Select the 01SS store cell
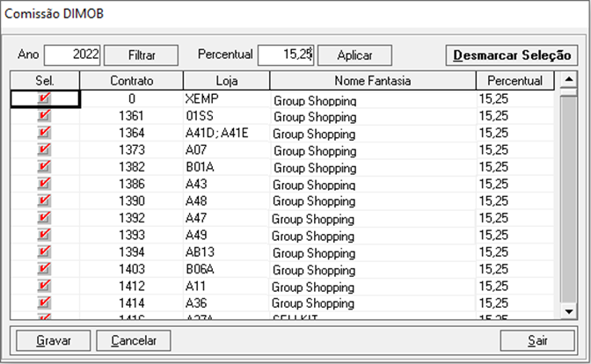 [x=227, y=116]
